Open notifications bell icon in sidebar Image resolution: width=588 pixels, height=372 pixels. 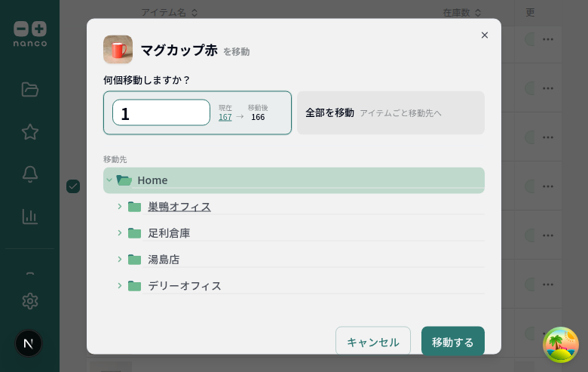(x=30, y=174)
